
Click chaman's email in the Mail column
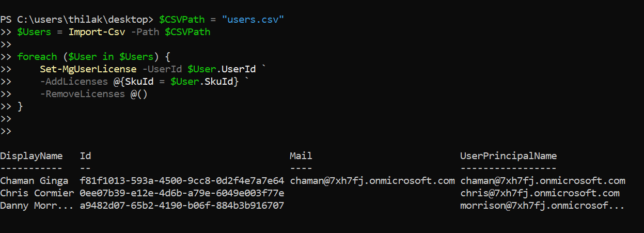(x=372, y=181)
